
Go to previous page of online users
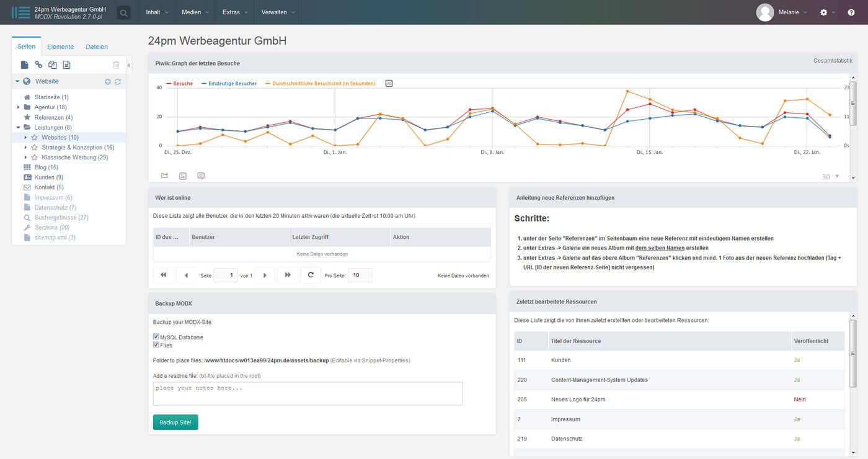click(x=186, y=275)
